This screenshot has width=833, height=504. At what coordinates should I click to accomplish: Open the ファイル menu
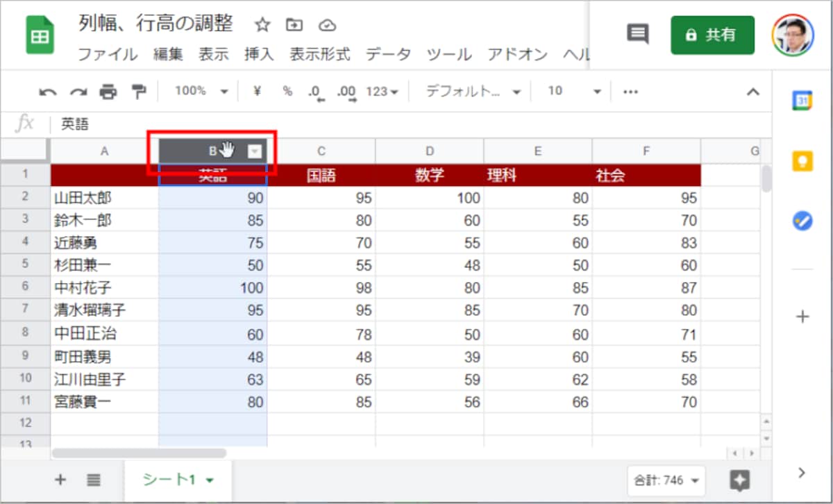pos(108,54)
